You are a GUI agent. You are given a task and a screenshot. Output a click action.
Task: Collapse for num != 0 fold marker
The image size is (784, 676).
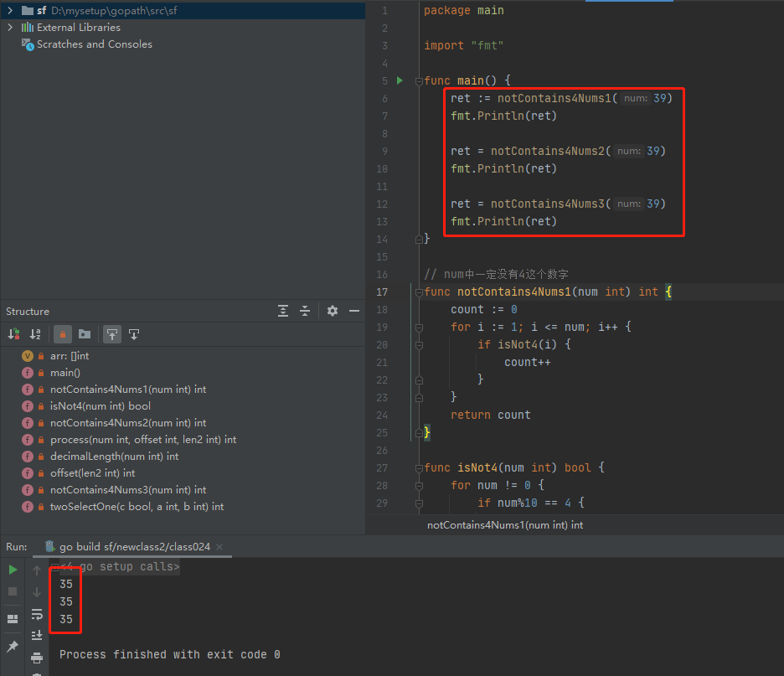click(419, 486)
